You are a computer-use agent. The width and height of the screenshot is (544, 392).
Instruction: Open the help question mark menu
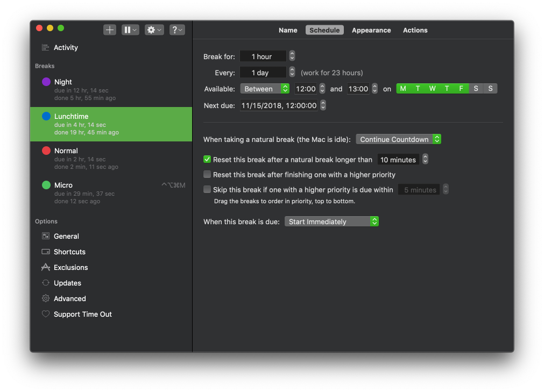tap(177, 30)
